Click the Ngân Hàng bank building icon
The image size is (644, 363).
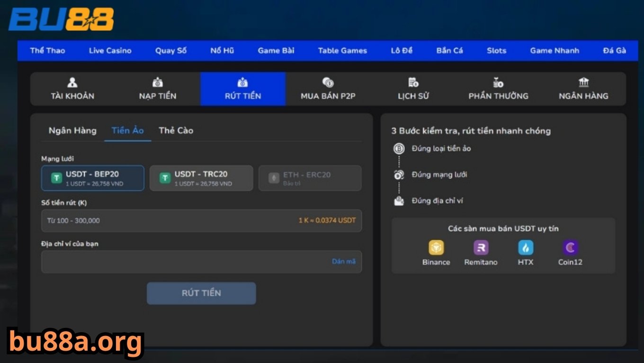(x=583, y=82)
